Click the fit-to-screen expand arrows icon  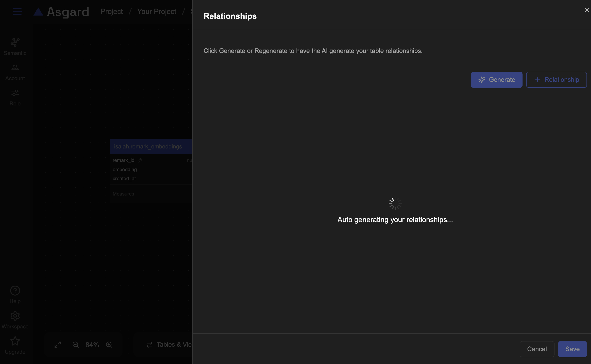(x=57, y=344)
